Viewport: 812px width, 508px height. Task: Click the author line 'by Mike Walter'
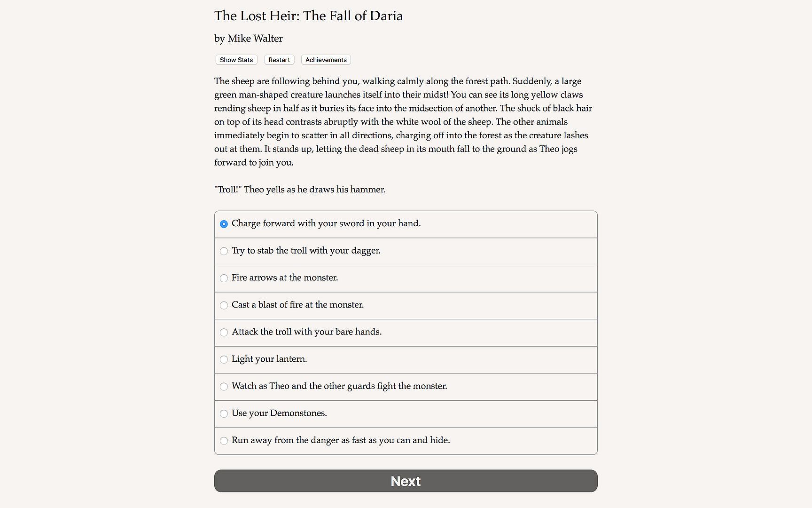249,39
